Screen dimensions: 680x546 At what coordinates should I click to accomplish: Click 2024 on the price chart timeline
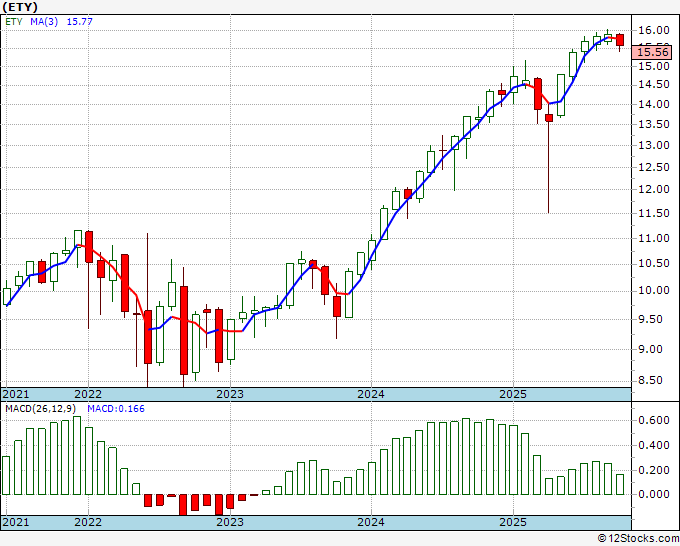[x=371, y=394]
